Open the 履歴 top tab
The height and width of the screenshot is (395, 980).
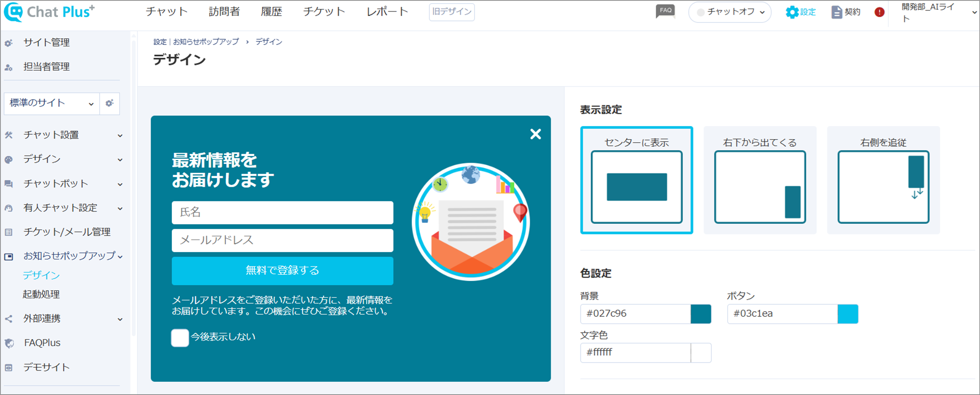[x=271, y=12]
